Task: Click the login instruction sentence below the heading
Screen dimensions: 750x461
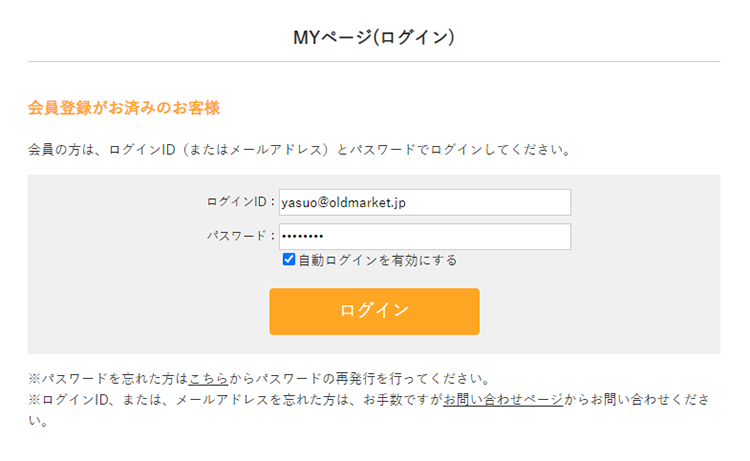Action: pos(300,151)
